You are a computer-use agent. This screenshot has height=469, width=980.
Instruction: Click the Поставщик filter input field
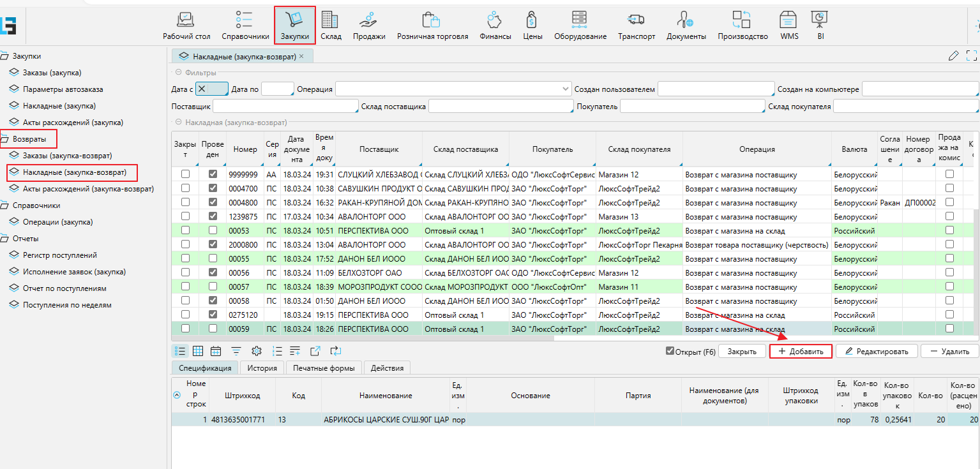285,107
